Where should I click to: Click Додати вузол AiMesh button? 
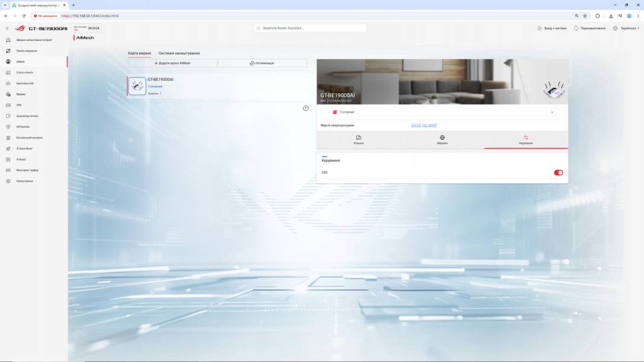pyautogui.click(x=173, y=63)
